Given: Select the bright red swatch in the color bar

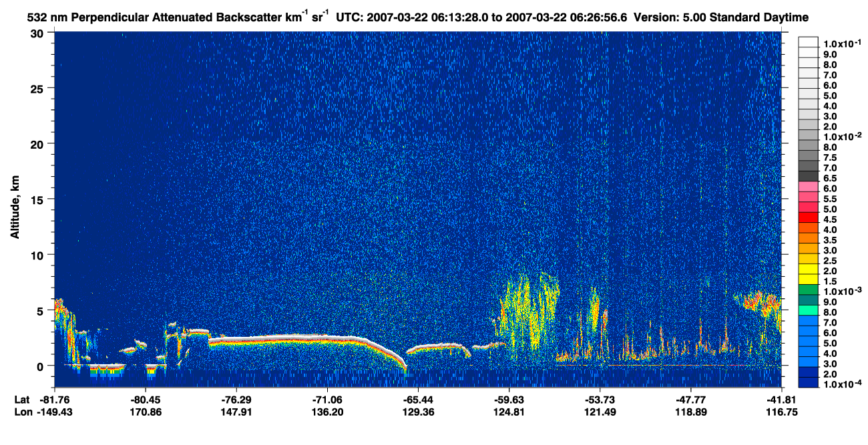Looking at the screenshot, I should coord(808,216).
